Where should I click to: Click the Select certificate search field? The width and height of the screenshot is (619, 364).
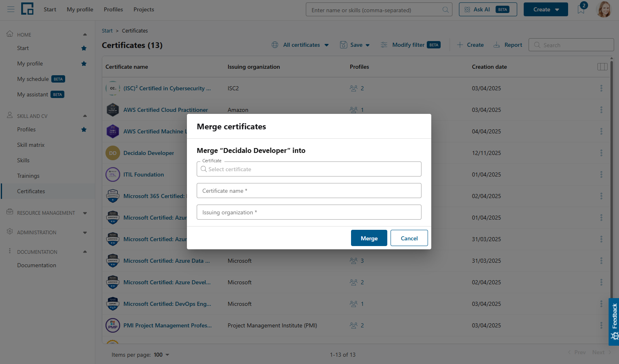pyautogui.click(x=309, y=169)
